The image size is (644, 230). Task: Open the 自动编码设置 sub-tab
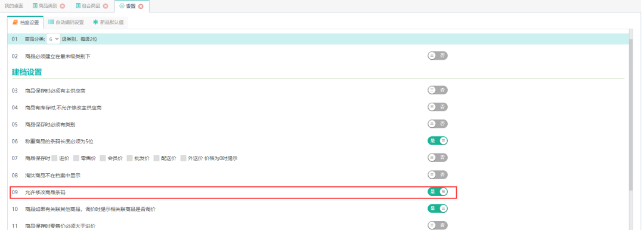point(66,23)
